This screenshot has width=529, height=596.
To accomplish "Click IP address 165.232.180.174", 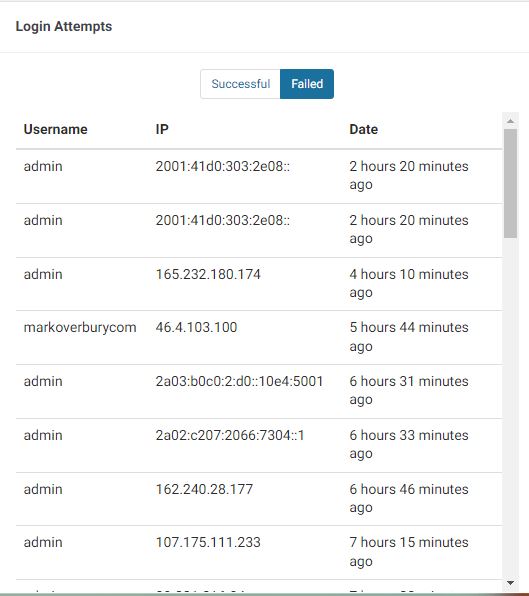I will [x=208, y=274].
